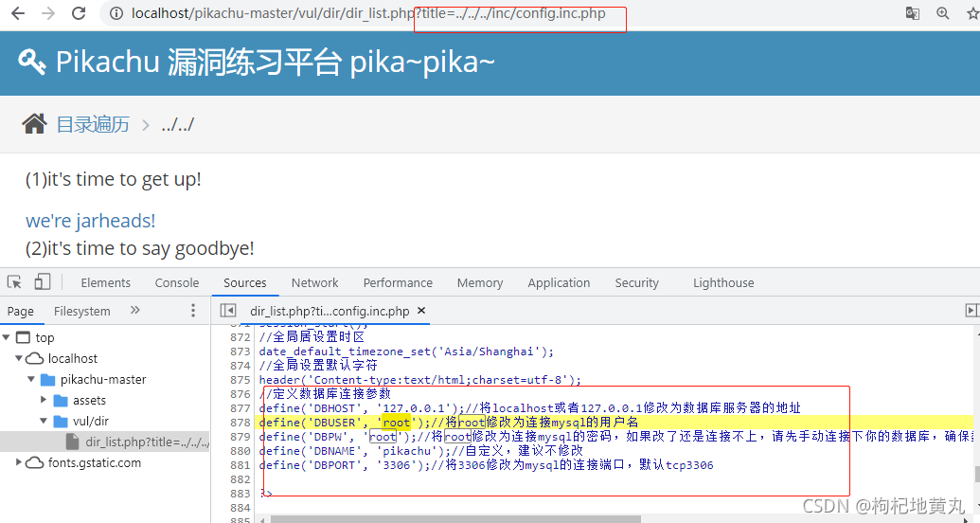This screenshot has width=980, height=523.
Task: Click the translate page icon
Action: 913,13
